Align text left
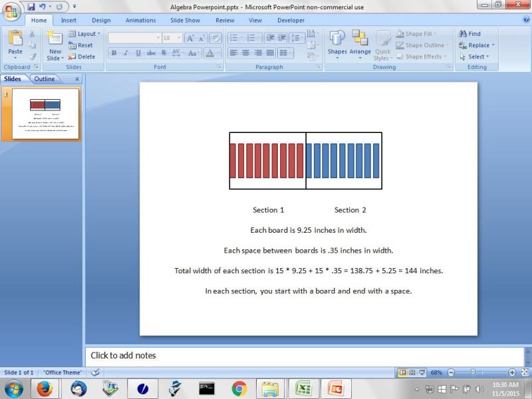This screenshot has width=532, height=399. pos(233,53)
